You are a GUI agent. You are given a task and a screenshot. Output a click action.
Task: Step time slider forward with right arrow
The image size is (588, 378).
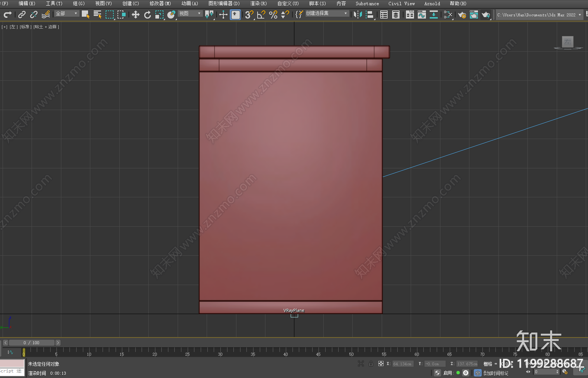pos(58,343)
